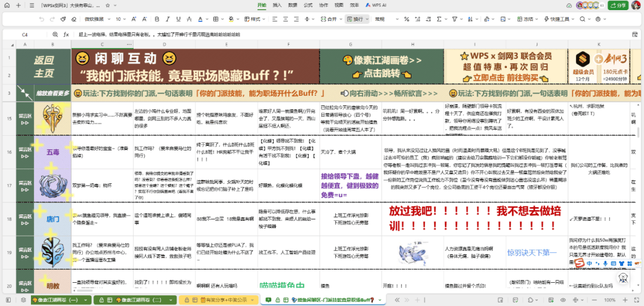Select sheet tab 有奖分享+中奖公示
Screen dimensions: 644x306
217,300
